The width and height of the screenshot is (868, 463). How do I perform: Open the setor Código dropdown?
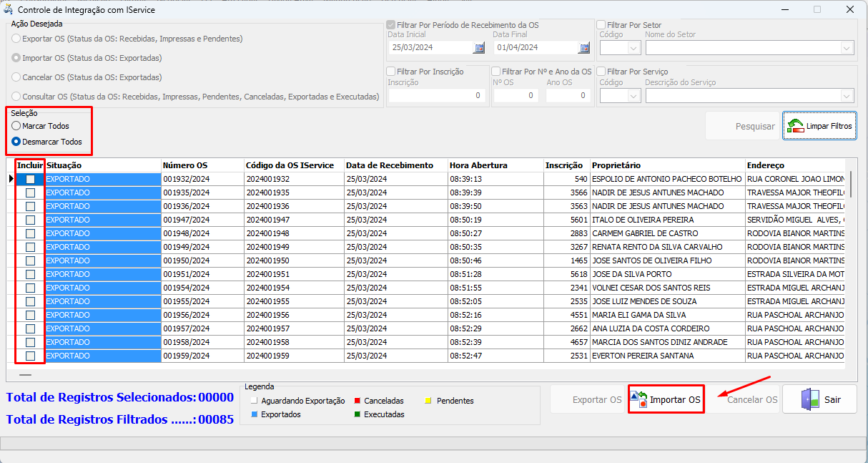[x=633, y=48]
